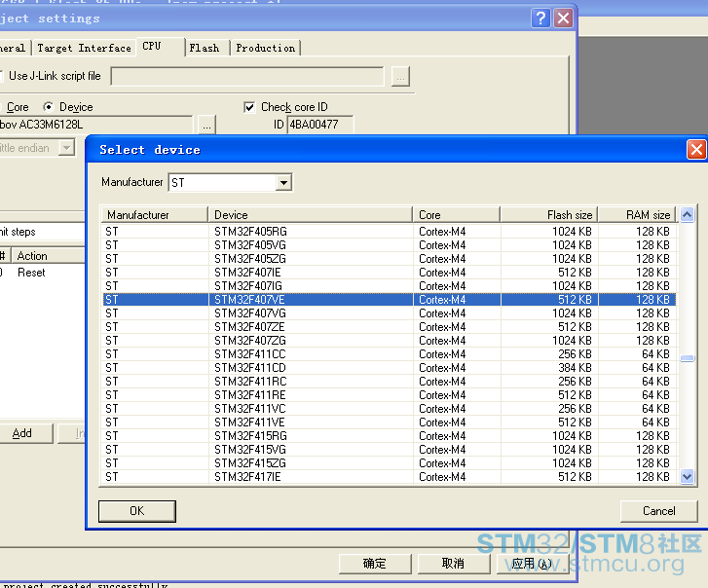Viewport: 708px width, 588px height.
Task: Select the STM32F405ZG device row
Action: (390, 259)
